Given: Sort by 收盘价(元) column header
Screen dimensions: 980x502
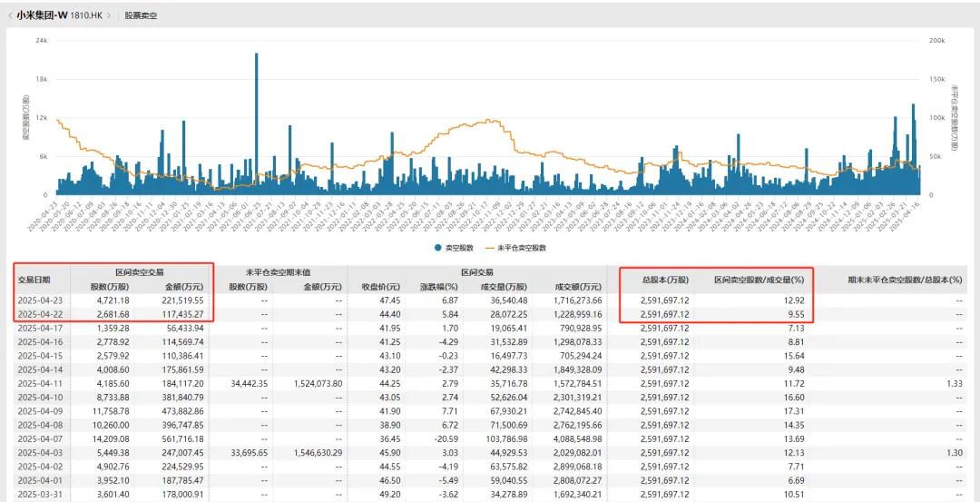Looking at the screenshot, I should click(x=381, y=287).
